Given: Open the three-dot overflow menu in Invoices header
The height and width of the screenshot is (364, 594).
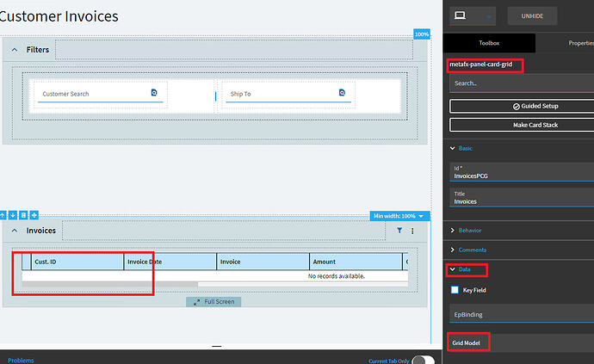Looking at the screenshot, I should pyautogui.click(x=412, y=231).
